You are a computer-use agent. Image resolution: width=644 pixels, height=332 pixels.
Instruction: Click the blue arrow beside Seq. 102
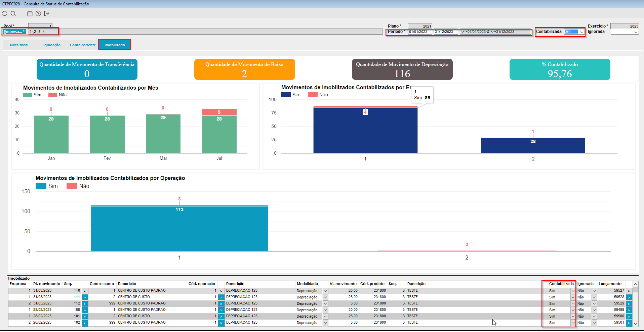85,323
